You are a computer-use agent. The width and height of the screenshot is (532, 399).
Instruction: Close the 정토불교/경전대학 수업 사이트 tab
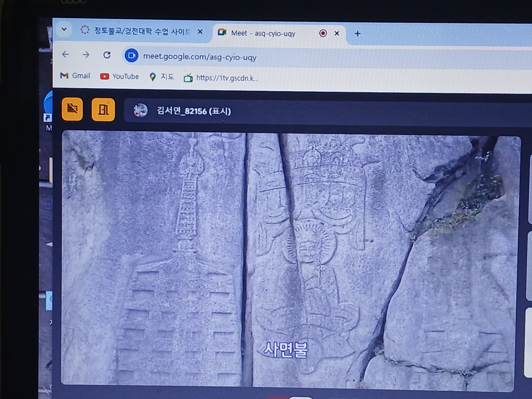(200, 32)
